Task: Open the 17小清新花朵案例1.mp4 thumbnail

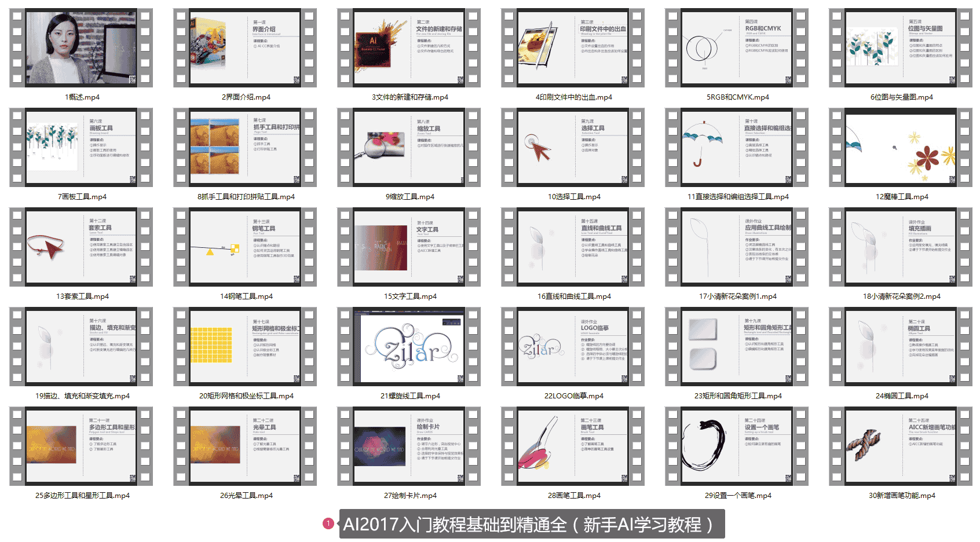Action: (737, 247)
